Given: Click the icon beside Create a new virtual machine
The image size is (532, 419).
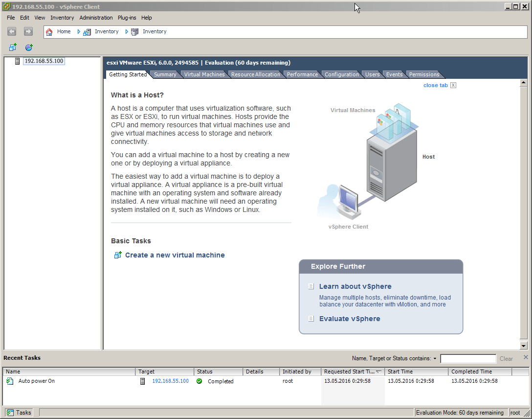Looking at the screenshot, I should tap(117, 255).
